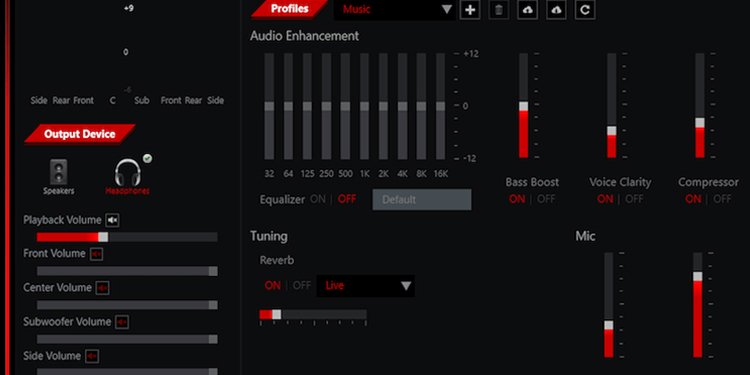
Task: Delete the profile using the trash icon
Action: 498,10
